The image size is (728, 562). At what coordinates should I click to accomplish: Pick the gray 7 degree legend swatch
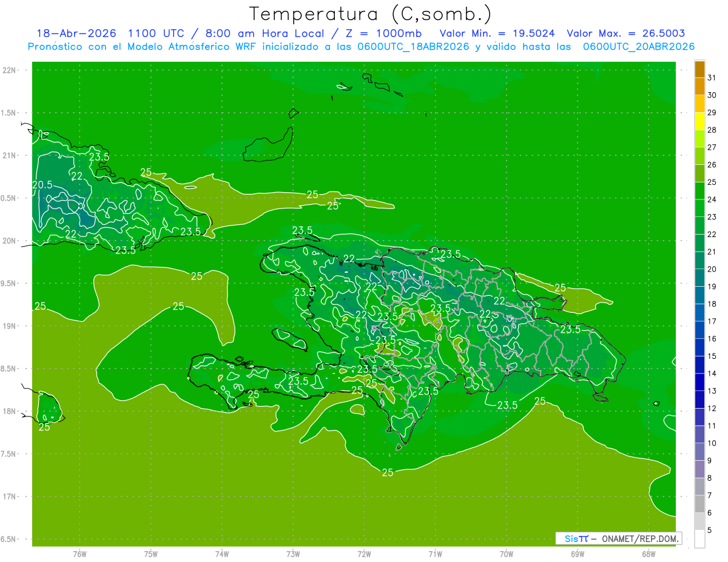coord(699,487)
